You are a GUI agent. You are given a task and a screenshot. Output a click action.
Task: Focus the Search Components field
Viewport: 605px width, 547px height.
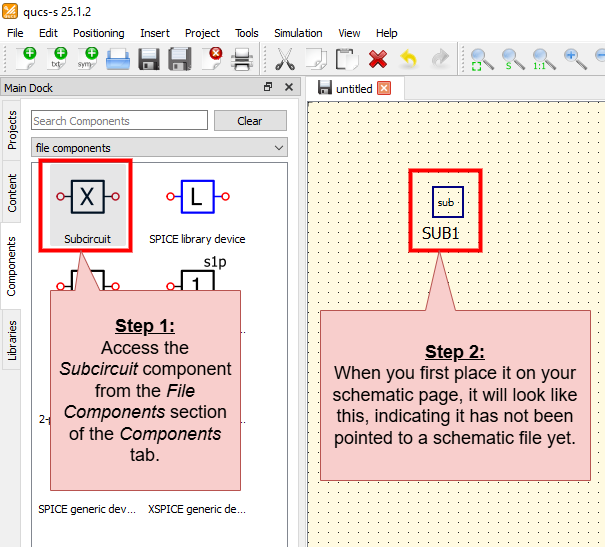pyautogui.click(x=120, y=121)
